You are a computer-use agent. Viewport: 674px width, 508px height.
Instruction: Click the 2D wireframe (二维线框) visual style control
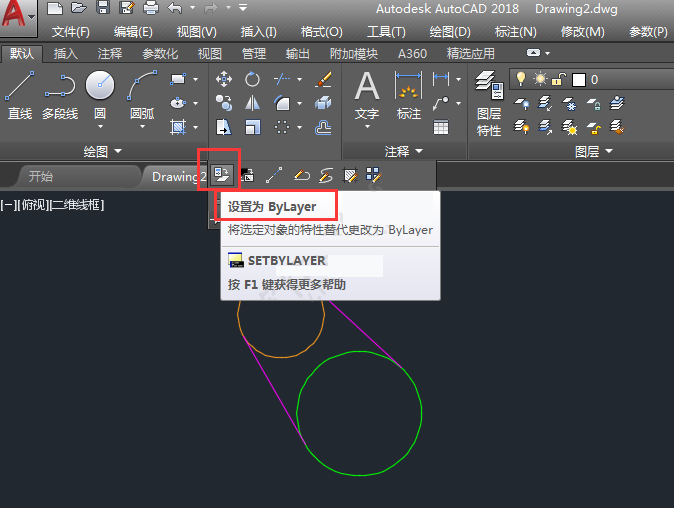(77, 205)
